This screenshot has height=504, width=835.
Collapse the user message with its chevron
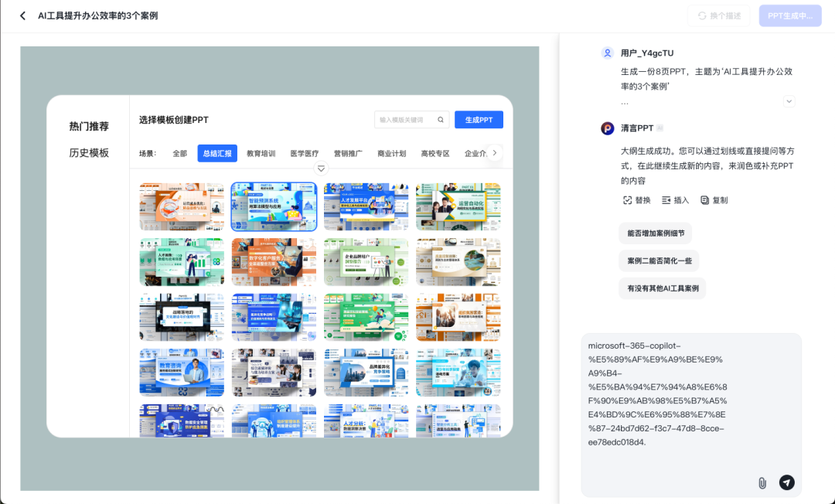(x=789, y=101)
